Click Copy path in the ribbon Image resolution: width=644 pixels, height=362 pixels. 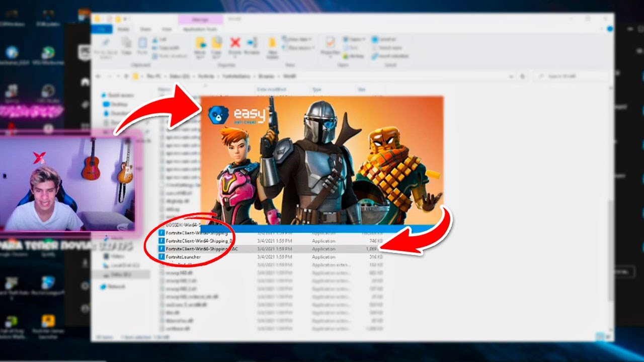[166, 47]
